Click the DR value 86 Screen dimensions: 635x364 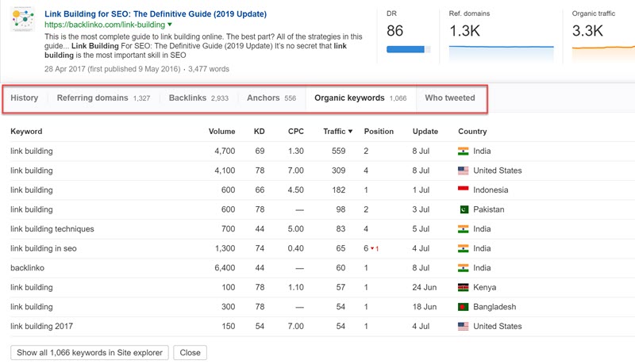(x=394, y=31)
